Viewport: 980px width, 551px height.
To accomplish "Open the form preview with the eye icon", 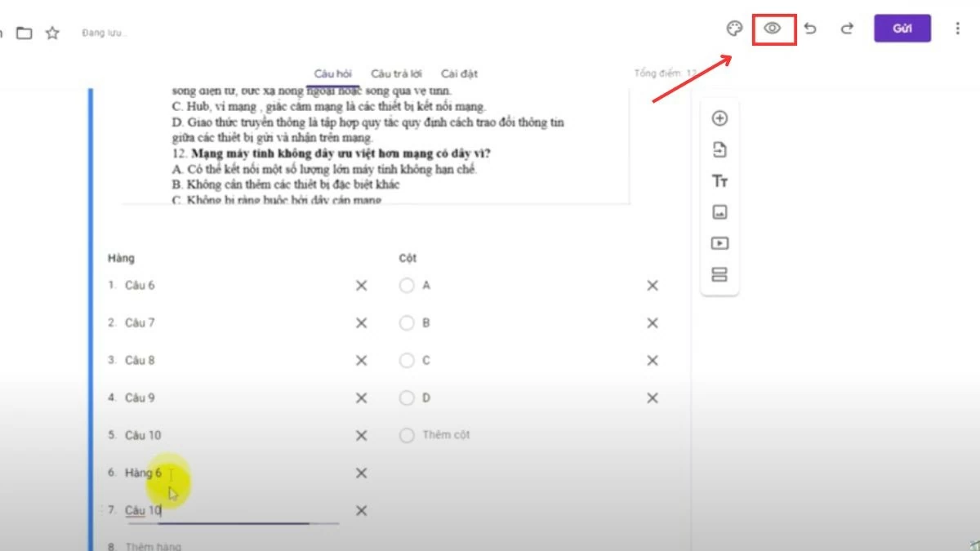I will pyautogui.click(x=772, y=28).
